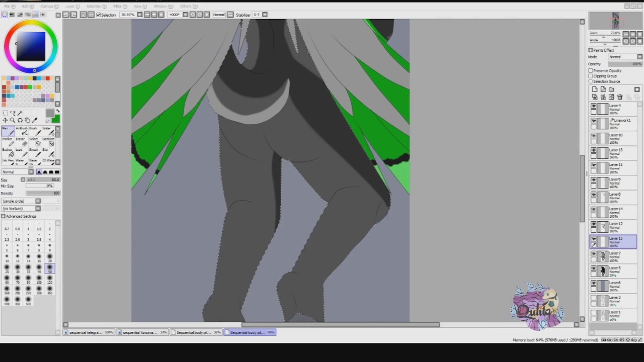Screen dimensions: 644x362
Task: Activate the Zoom magnifier tool
Action: (x=12, y=120)
